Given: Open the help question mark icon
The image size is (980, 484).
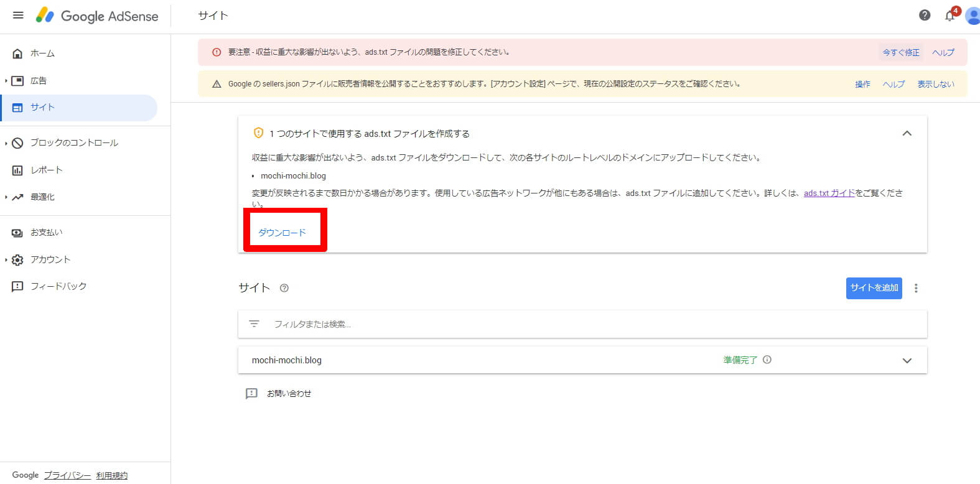Looking at the screenshot, I should click(x=925, y=16).
